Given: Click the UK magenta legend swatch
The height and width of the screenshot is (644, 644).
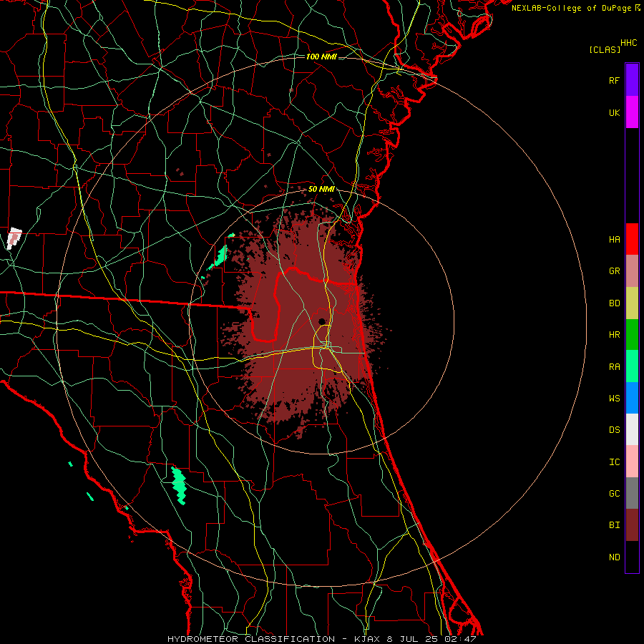Looking at the screenshot, I should [x=632, y=112].
